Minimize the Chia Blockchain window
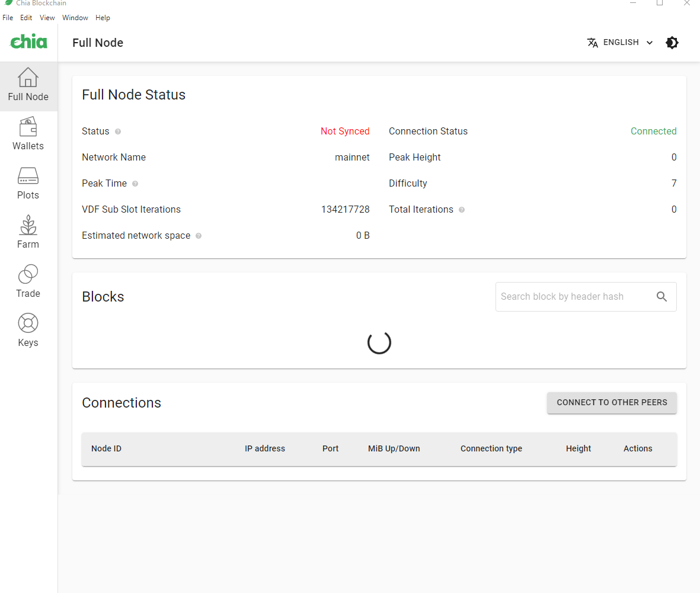Screen dimensions: 700x593 632,3
